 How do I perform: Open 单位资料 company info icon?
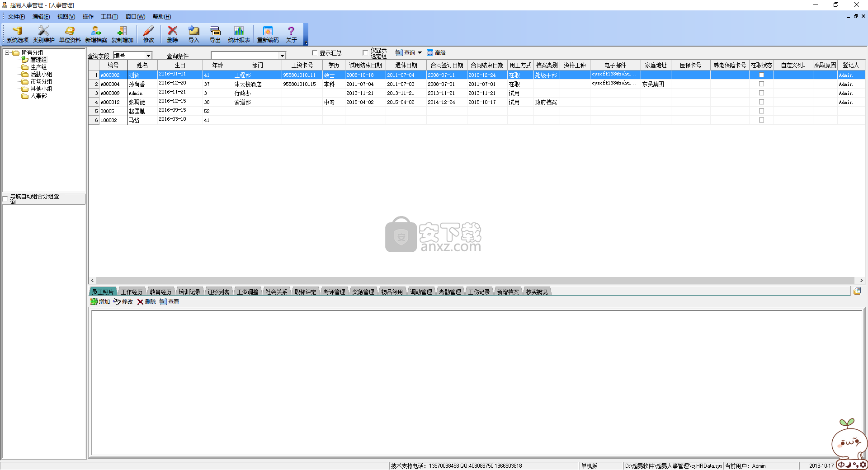[x=70, y=34]
